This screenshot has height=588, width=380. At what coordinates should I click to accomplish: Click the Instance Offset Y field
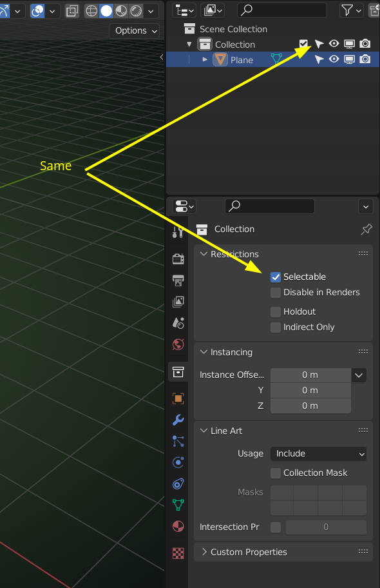(310, 390)
